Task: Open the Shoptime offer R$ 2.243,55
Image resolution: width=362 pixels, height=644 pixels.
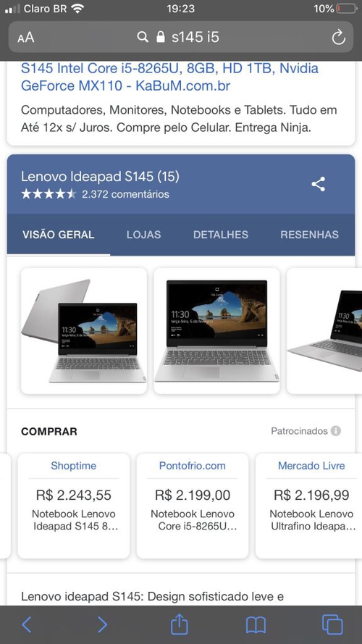Action: [x=73, y=506]
